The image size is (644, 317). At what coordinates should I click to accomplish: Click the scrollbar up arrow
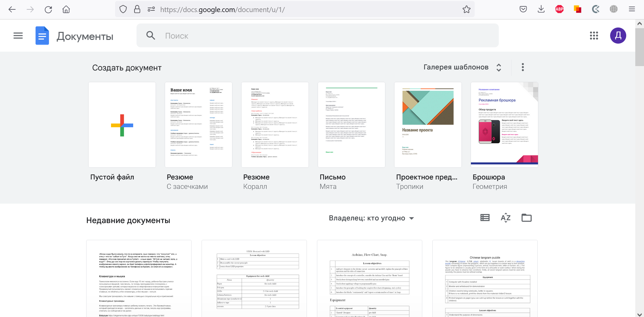click(x=640, y=23)
